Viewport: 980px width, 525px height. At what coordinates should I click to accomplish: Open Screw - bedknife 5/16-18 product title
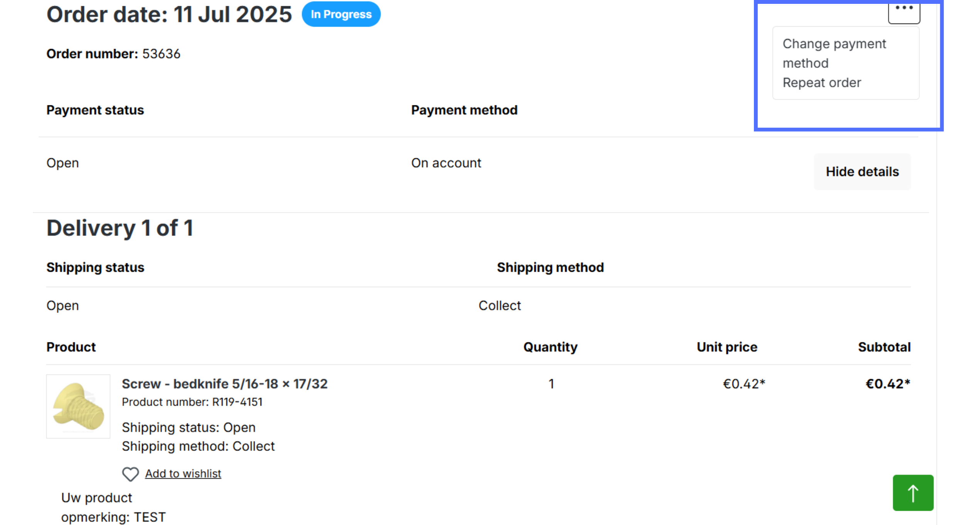225,384
